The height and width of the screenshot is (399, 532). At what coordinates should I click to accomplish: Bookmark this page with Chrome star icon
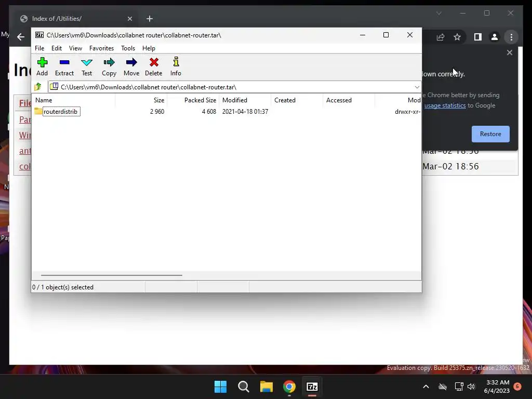(457, 37)
